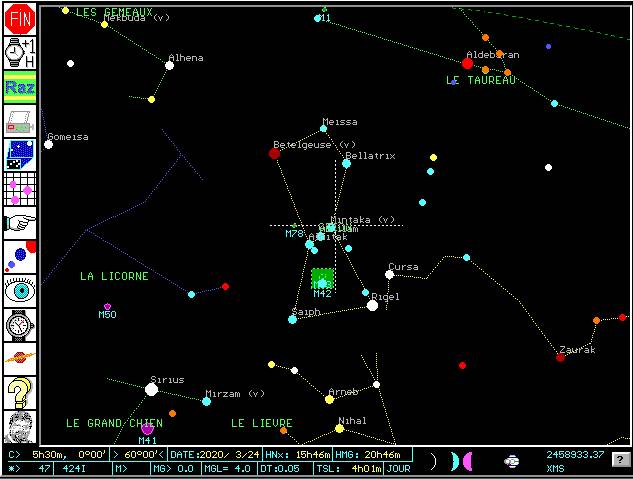This screenshot has width=633, height=479.
Task: Click the JOUR indicator in status bar
Action: click(398, 469)
